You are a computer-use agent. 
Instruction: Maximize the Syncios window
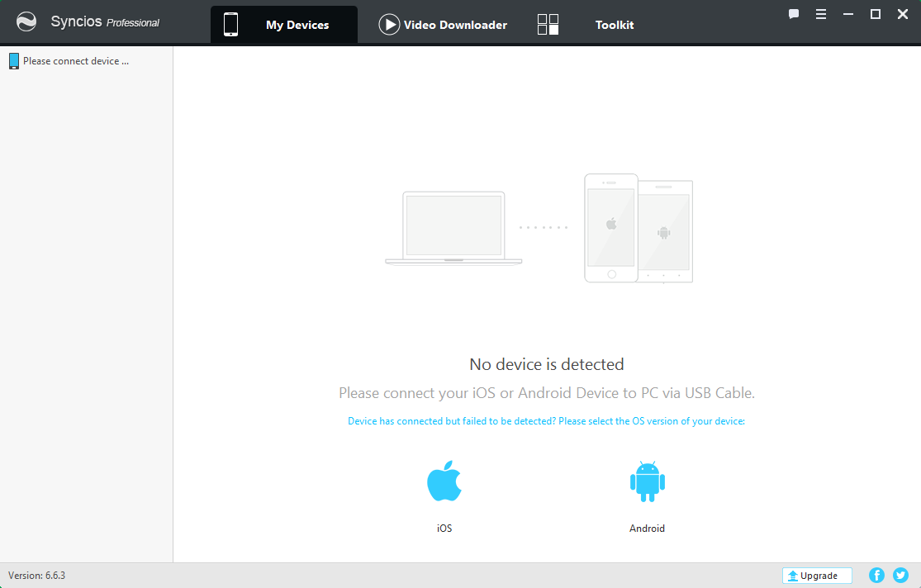click(876, 14)
